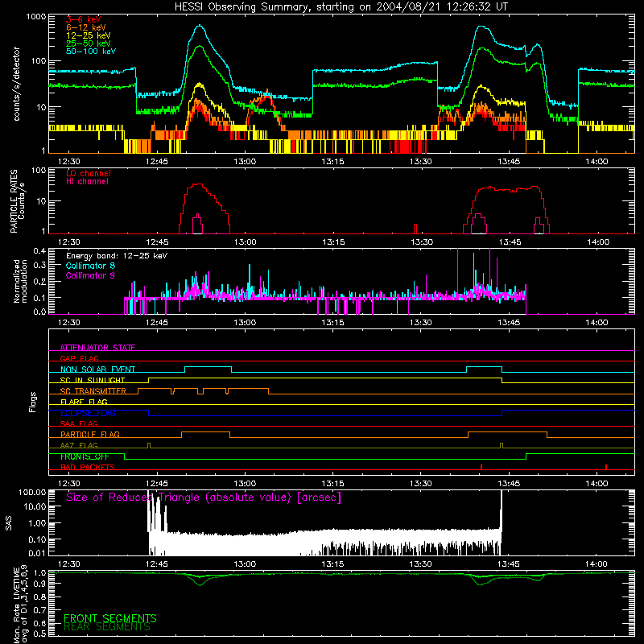Select the 12-25 keV legend label
644x644 pixels.
point(88,35)
